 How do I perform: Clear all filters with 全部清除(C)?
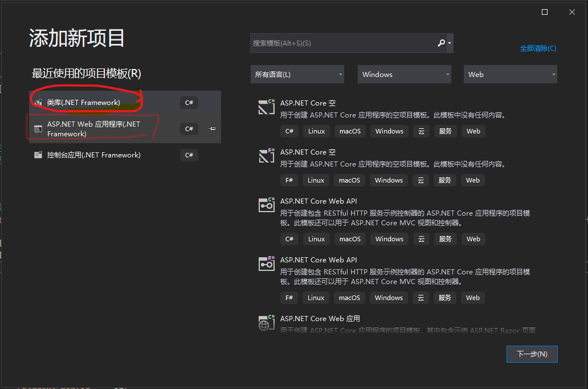click(x=538, y=48)
